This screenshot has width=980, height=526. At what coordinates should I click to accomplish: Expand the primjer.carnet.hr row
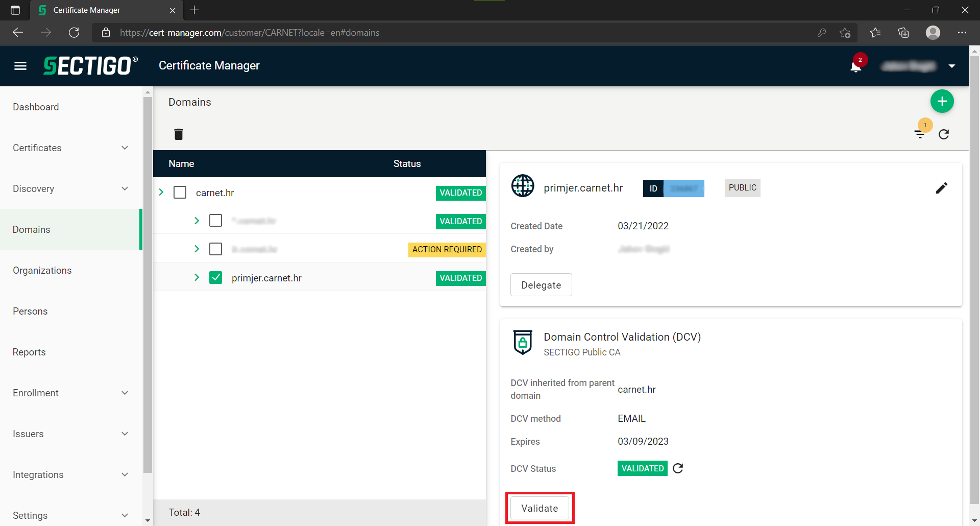tap(197, 278)
